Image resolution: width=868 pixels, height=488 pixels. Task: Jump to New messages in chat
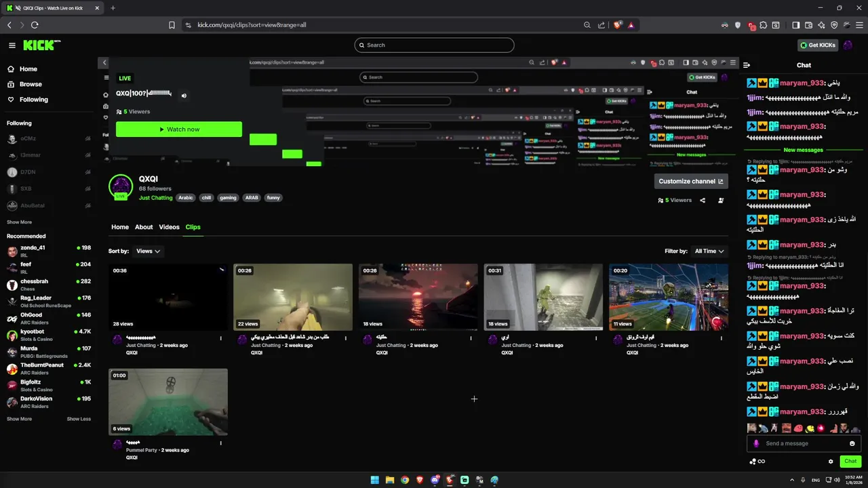click(x=803, y=150)
